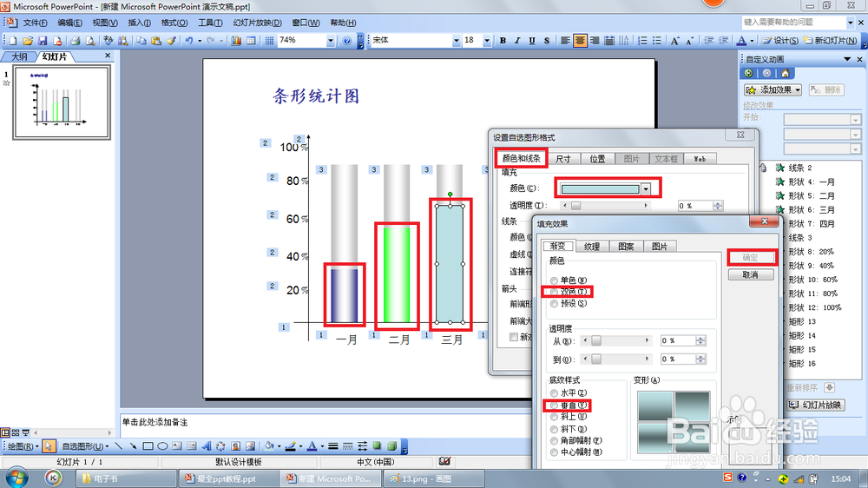Choose the 中心辐射 (from center) shading style
The width and height of the screenshot is (868, 488).
pos(554,452)
